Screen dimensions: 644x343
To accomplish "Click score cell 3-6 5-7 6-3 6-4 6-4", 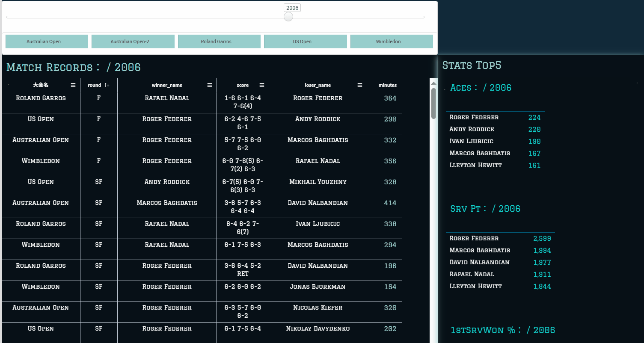I will (x=243, y=207).
